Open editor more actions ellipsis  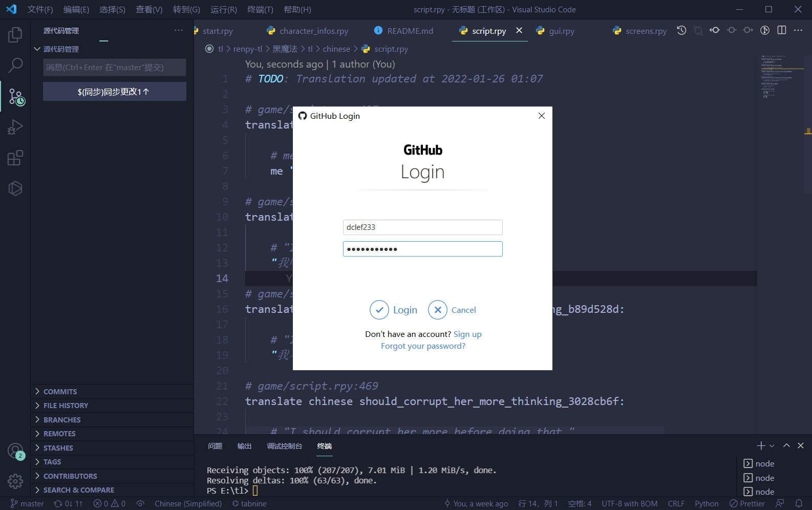click(798, 30)
